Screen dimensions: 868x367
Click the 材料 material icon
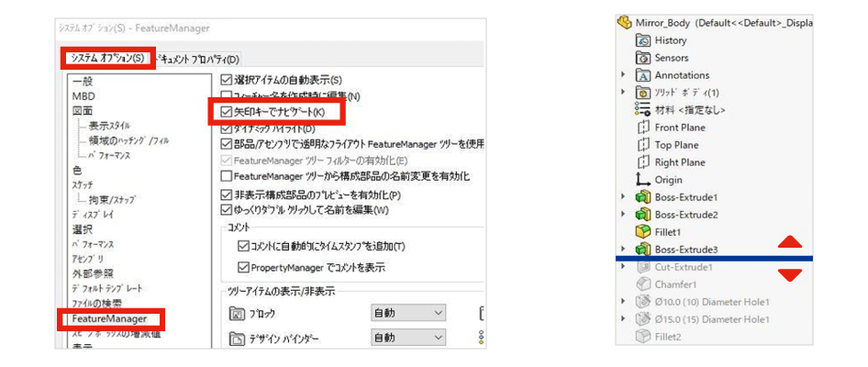click(642, 110)
